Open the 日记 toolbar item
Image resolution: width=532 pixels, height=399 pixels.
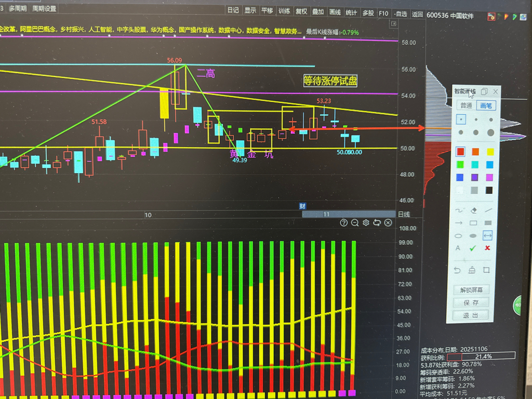pos(233,10)
